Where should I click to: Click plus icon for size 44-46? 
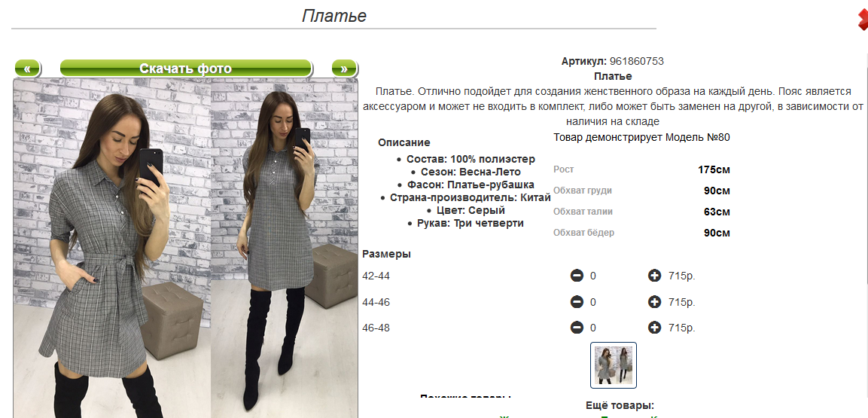654,302
